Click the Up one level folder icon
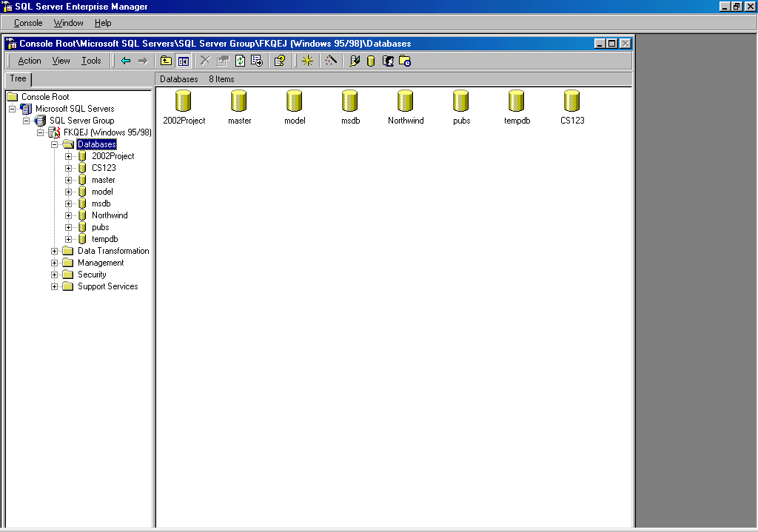 [167, 61]
